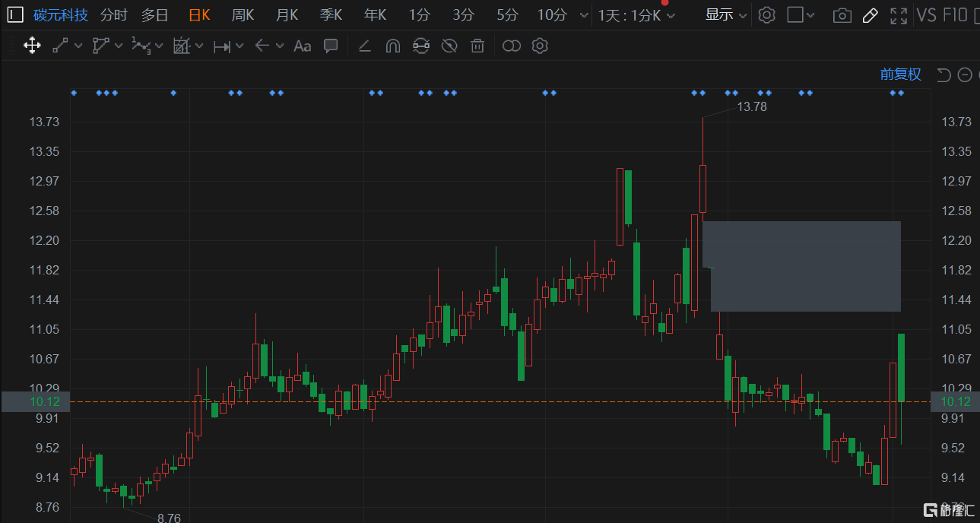Switch to the 1分 minute chart
This screenshot has width=980, height=523.
click(419, 15)
